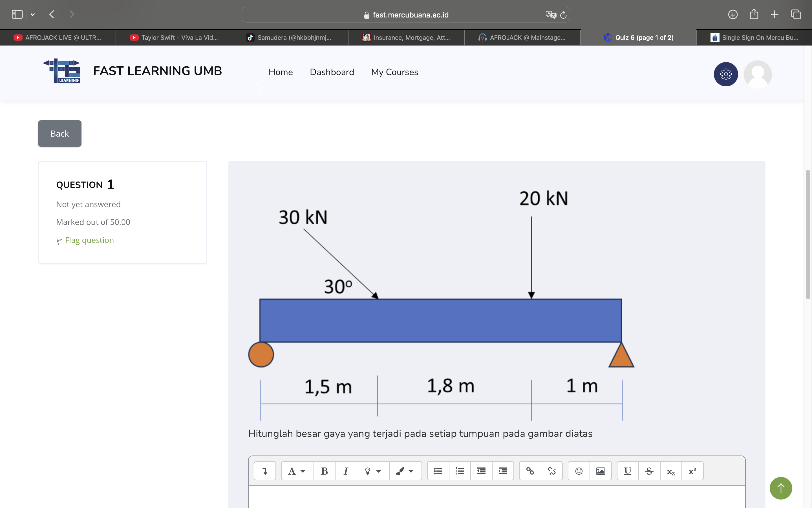Image resolution: width=812 pixels, height=508 pixels.
Task: Click the outdent button
Action: click(481, 471)
